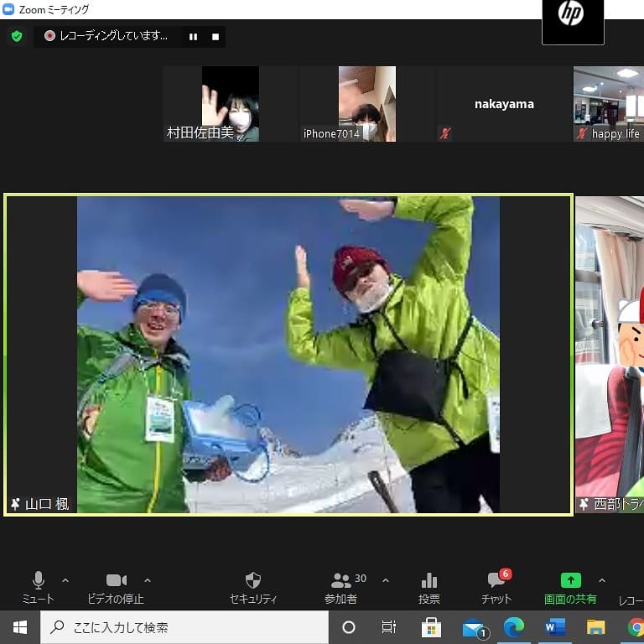The width and height of the screenshot is (644, 644).
Task: Expand share options arrow beside 画面の共有
Action: click(601, 580)
